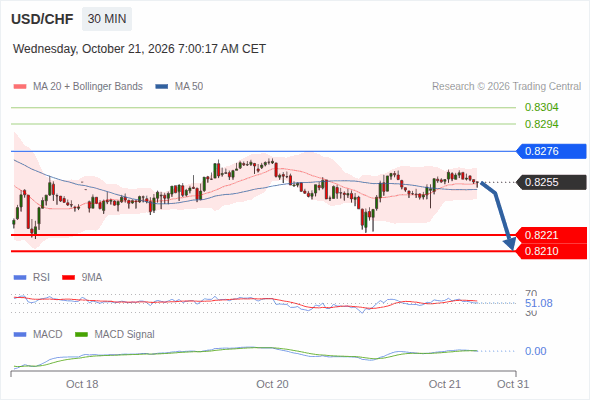Viewport: 590px width, 400px height.
Task: Click the Oct 18 date axis label
Action: 82,384
